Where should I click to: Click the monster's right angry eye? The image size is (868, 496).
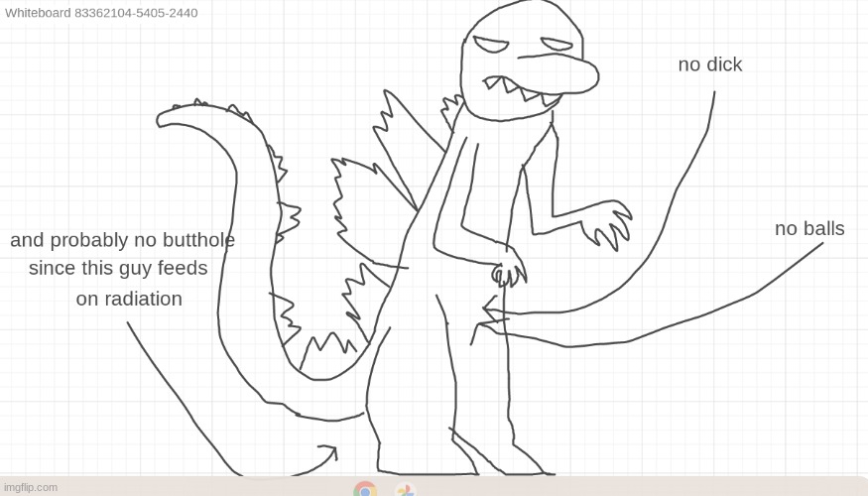tap(556, 44)
